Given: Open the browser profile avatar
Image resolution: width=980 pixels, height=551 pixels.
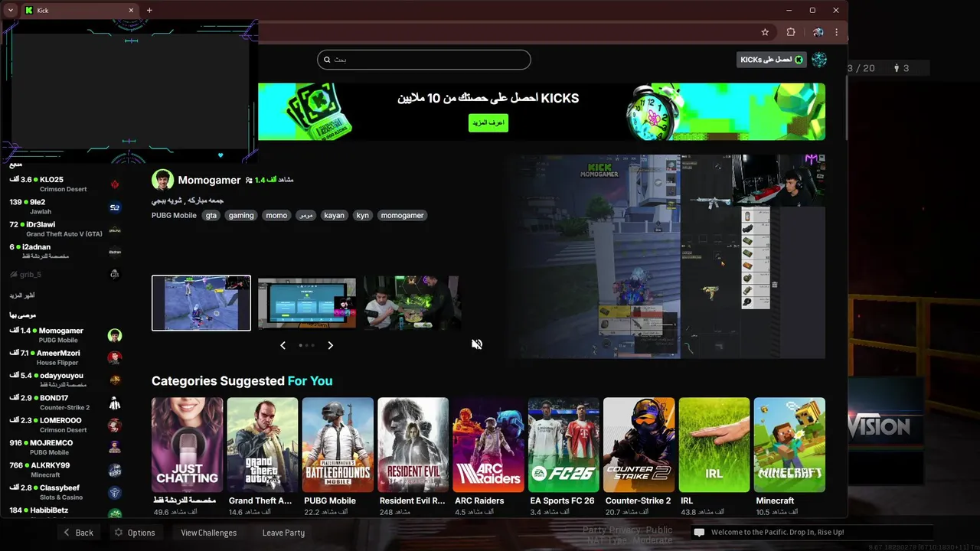Looking at the screenshot, I should [x=818, y=32].
